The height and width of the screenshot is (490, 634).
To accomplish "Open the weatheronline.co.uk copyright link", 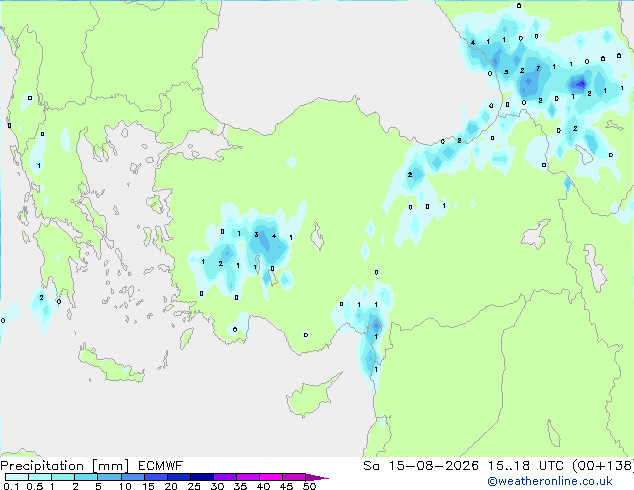I will point(550,481).
